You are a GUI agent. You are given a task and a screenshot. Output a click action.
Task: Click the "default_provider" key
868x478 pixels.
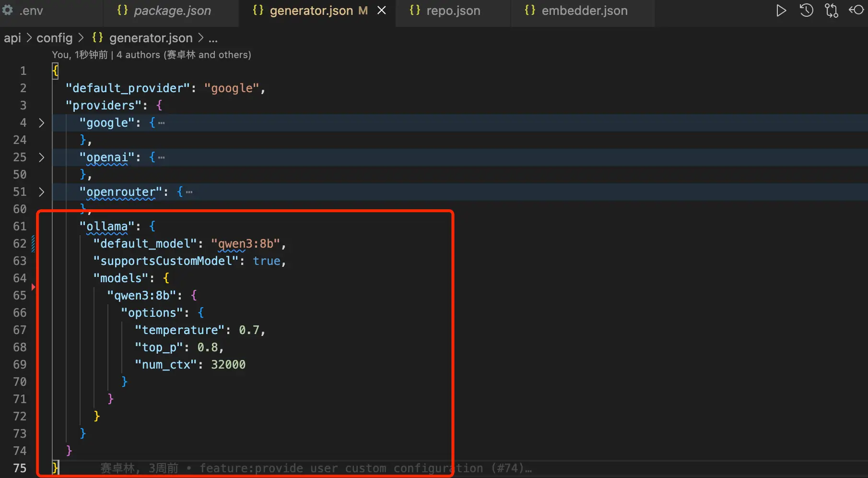pos(128,88)
